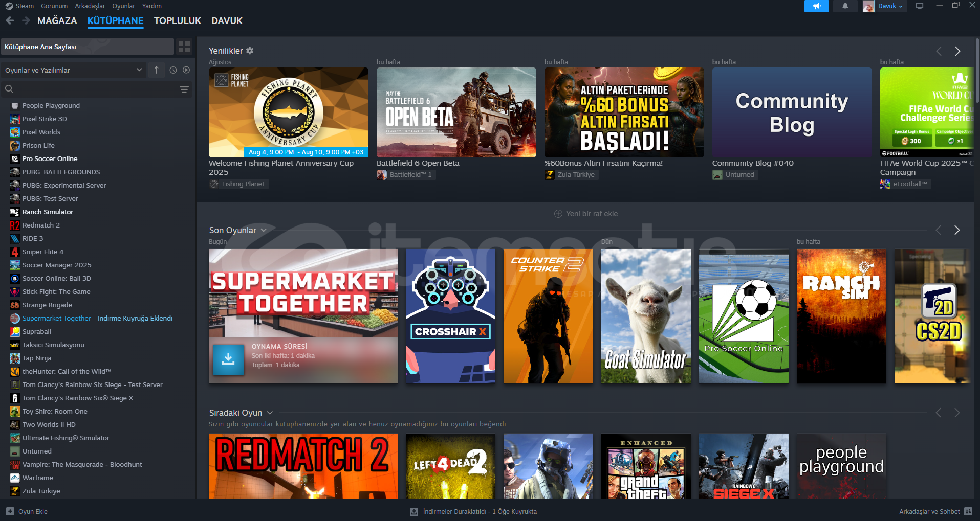Select Ultimate Fishing Simulator in sidebar

(x=66, y=438)
